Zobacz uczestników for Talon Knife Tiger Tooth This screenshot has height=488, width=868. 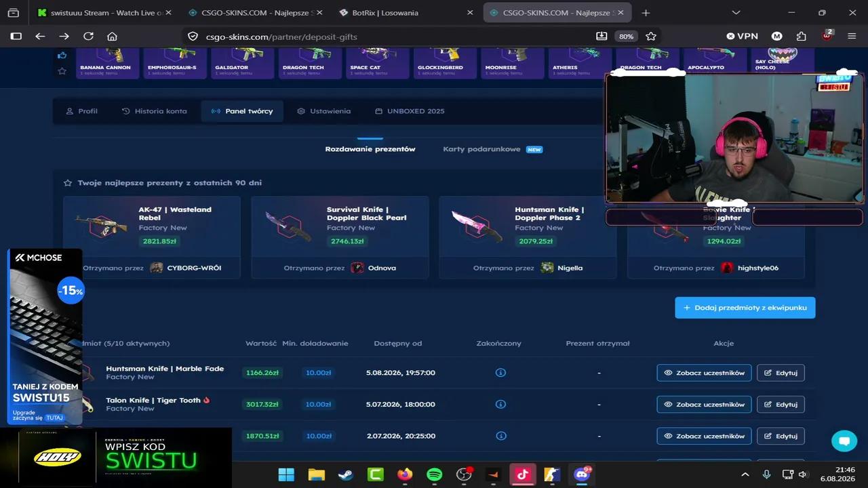coord(704,404)
